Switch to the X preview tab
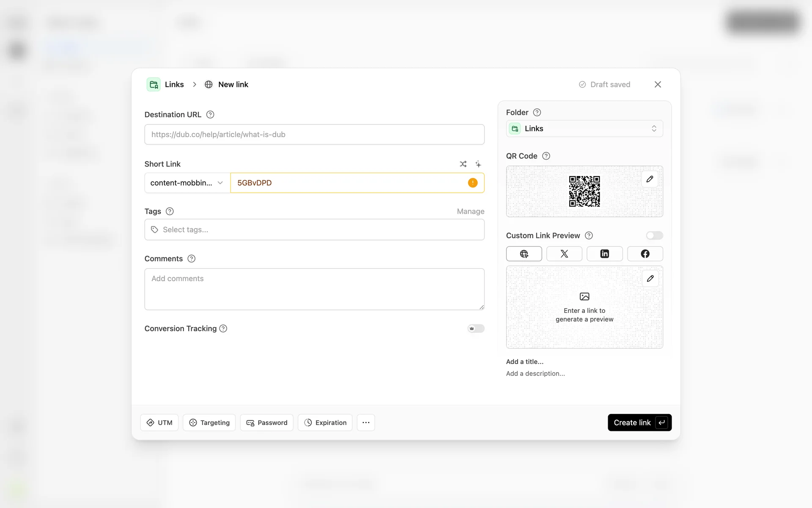The image size is (812, 508). click(564, 254)
